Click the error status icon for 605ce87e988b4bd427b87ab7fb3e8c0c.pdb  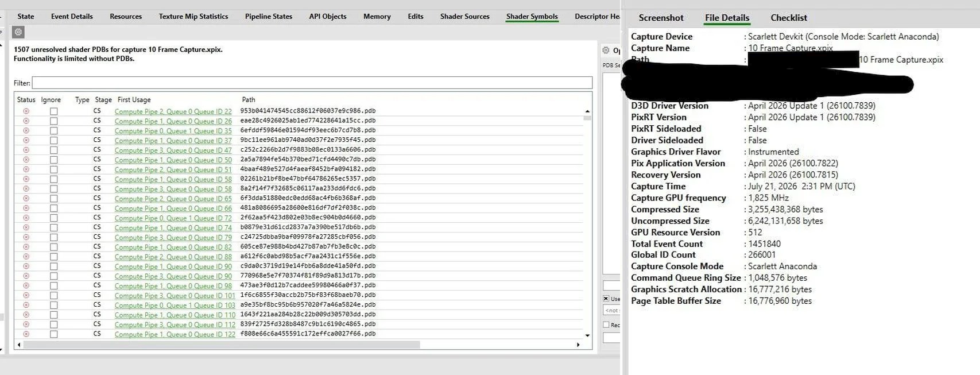point(26,247)
